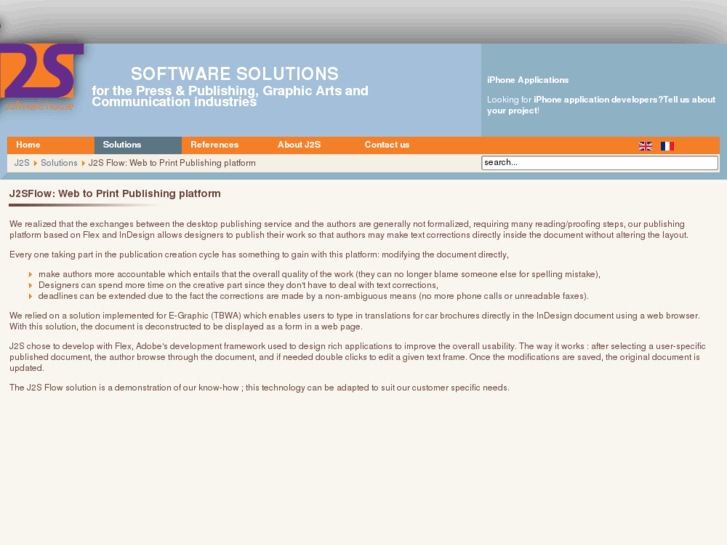727x545 pixels.
Task: Click bullet 'deadlines can be extended'
Action: click(313, 296)
